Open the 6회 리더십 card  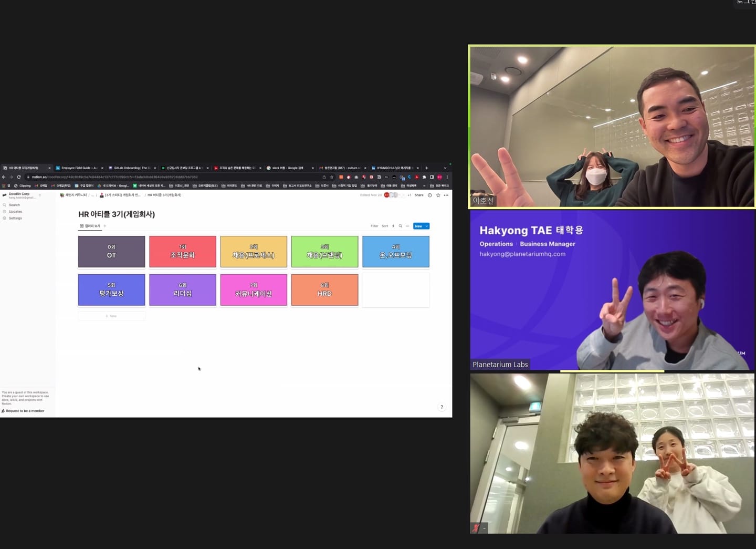pyautogui.click(x=183, y=290)
